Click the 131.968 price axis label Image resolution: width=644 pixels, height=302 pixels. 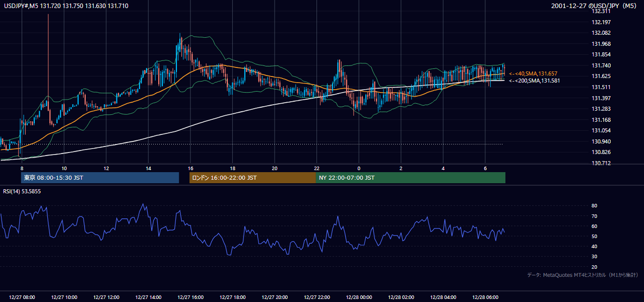(x=602, y=44)
